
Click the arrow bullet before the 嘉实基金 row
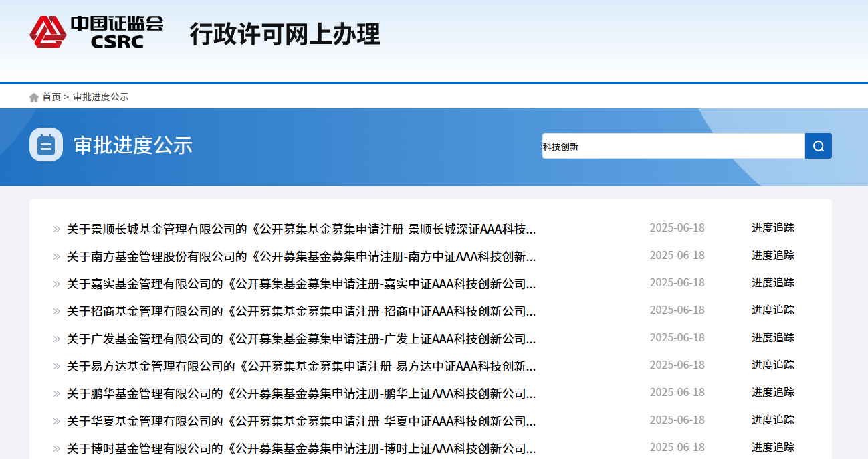click(x=57, y=284)
